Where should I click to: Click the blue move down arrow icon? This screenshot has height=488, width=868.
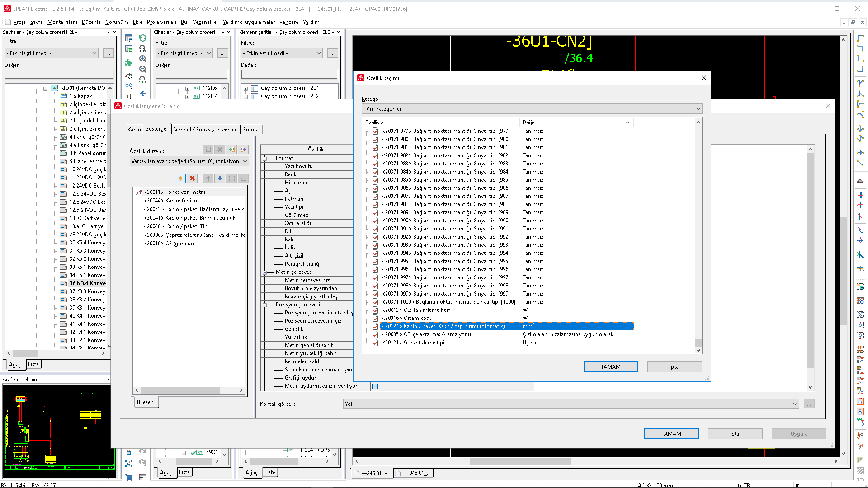click(220, 178)
